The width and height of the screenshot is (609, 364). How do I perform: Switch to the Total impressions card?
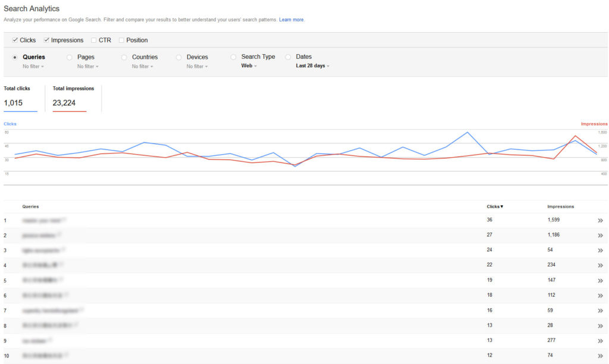tap(73, 98)
